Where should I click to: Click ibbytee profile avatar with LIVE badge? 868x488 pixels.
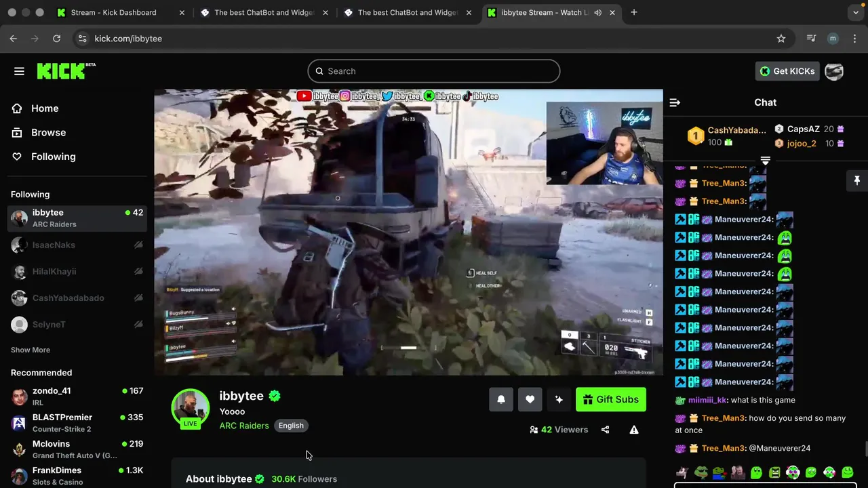191,409
